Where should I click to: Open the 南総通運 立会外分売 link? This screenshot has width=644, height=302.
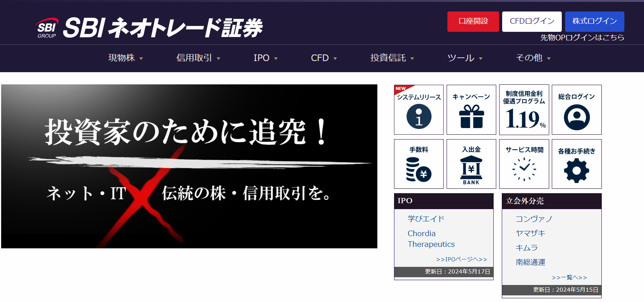point(530,262)
